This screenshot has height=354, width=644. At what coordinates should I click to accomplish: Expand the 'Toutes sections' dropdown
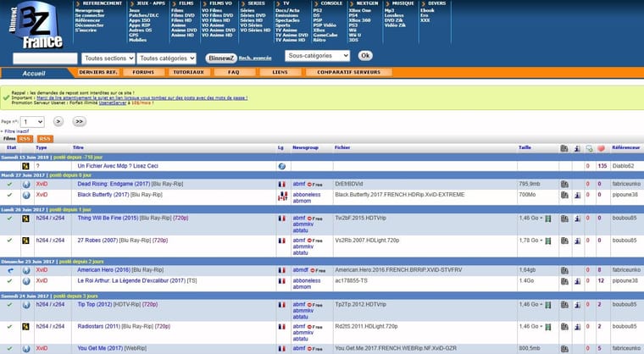108,58
